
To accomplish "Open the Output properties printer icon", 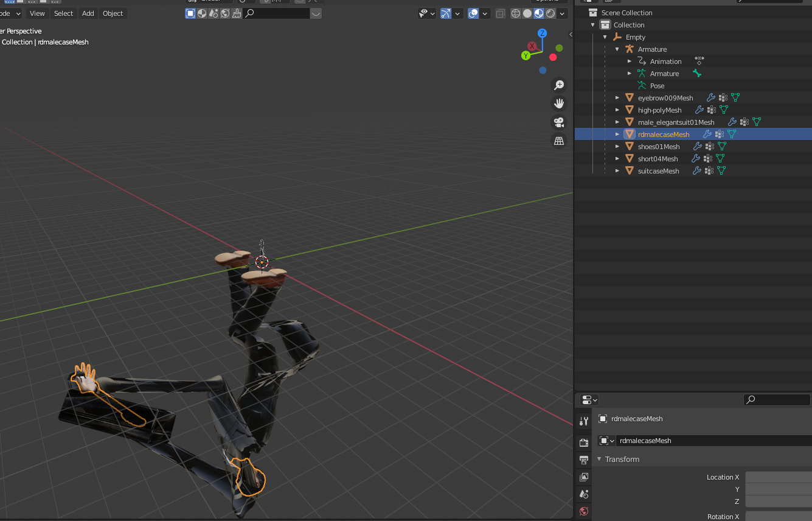I will [584, 460].
